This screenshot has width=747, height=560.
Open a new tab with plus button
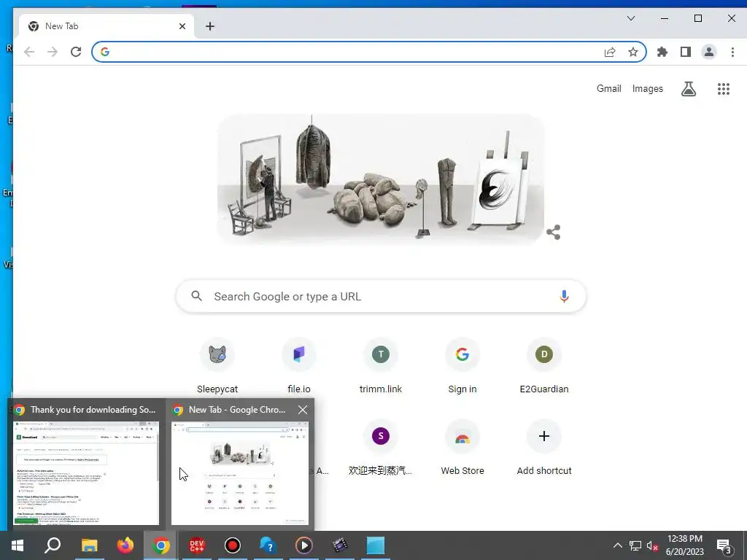pyautogui.click(x=210, y=26)
